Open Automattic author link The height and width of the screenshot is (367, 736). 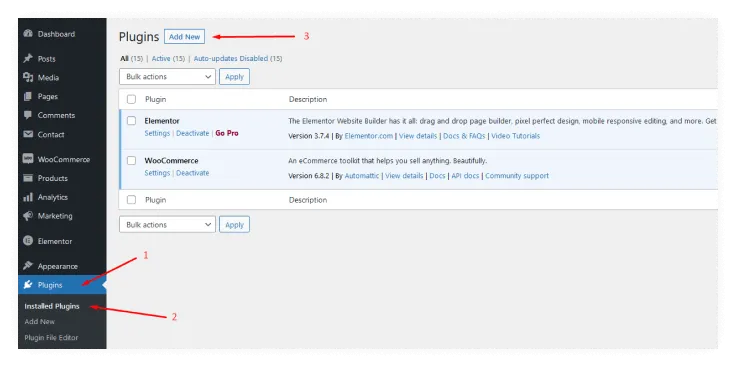362,176
